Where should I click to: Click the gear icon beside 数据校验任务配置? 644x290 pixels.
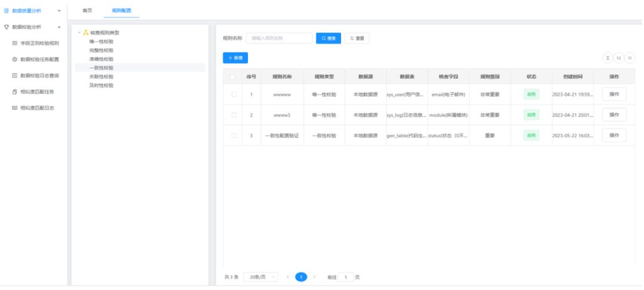click(x=15, y=59)
